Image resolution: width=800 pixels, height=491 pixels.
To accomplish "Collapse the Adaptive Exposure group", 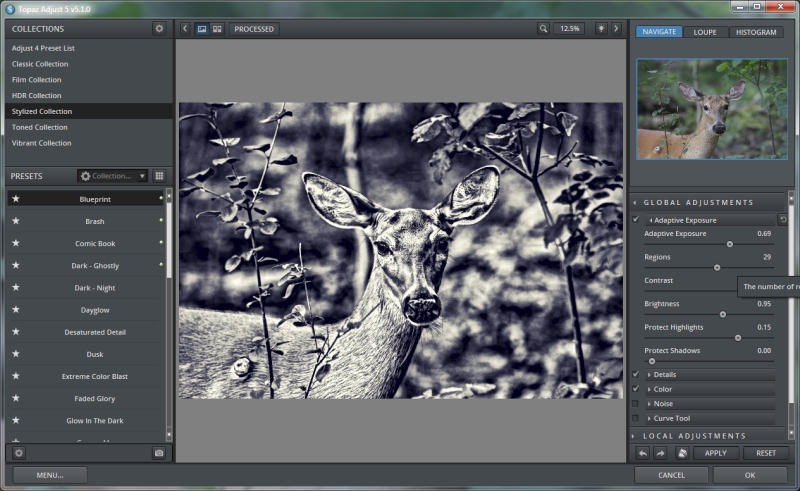I will coord(651,220).
